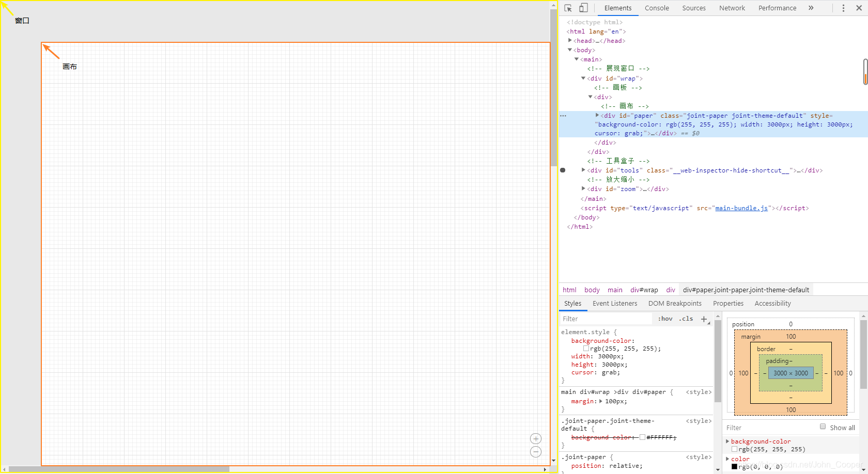Viewport: 868px width, 474px height.
Task: Click computed color black swatch
Action: pyautogui.click(x=735, y=466)
